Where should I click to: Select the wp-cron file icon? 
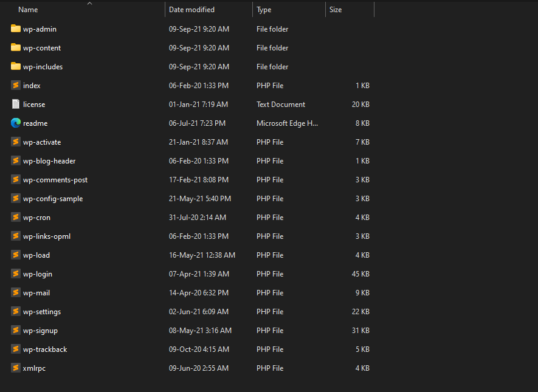(15, 217)
